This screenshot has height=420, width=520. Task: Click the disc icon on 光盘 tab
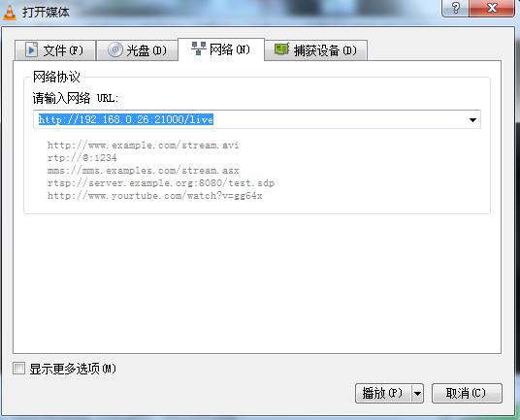coord(115,50)
